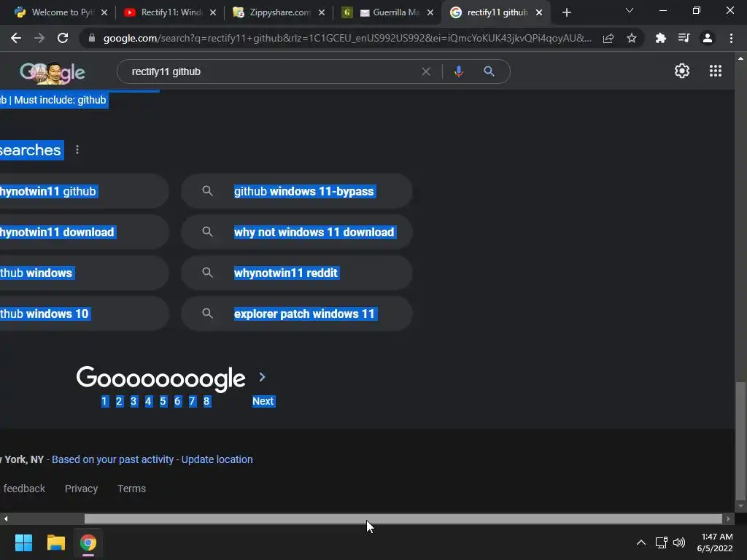This screenshot has height=560, width=747.
Task: Click the address bar URL
Action: point(347,38)
